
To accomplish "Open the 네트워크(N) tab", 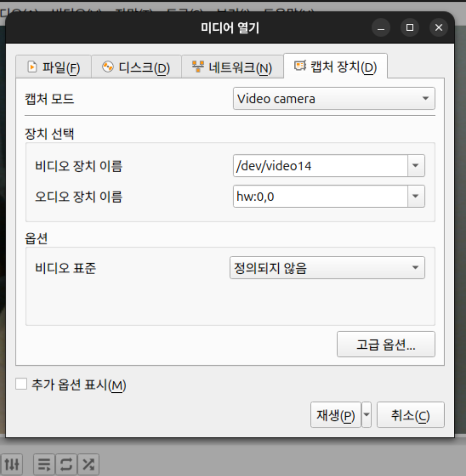I will (232, 67).
